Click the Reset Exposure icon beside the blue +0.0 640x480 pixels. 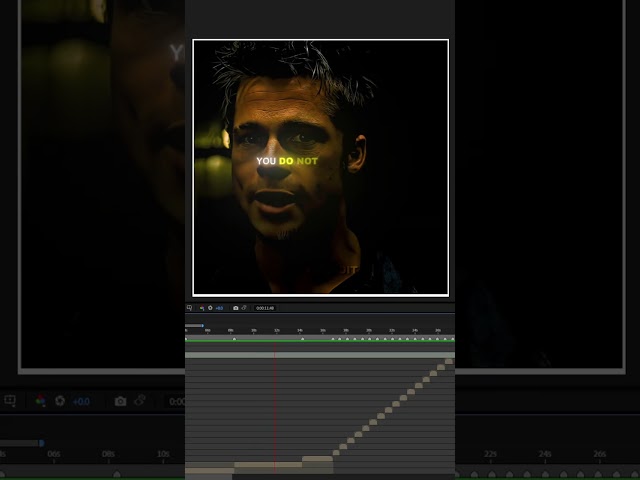click(210, 308)
